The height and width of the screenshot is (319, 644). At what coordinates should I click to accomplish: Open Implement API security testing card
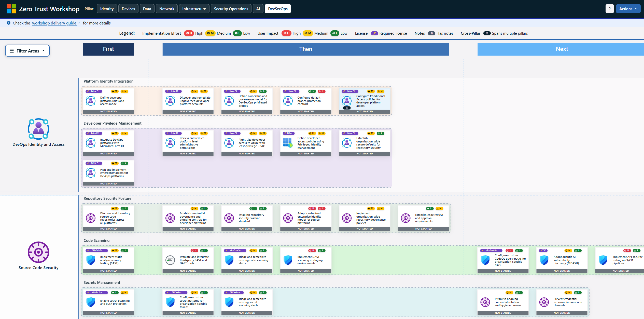[620, 260]
